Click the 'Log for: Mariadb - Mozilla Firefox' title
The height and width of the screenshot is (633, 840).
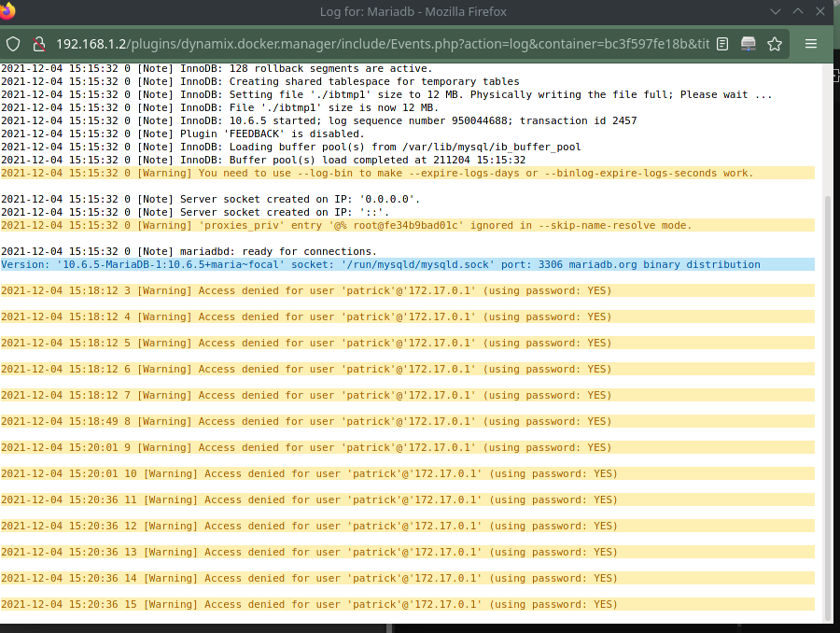tap(413, 12)
